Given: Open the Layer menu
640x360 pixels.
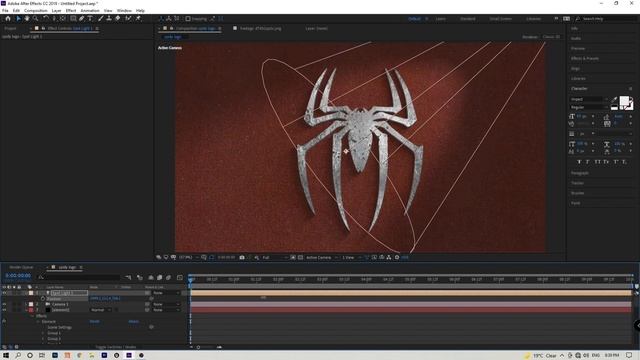Looking at the screenshot, I should coord(56,10).
